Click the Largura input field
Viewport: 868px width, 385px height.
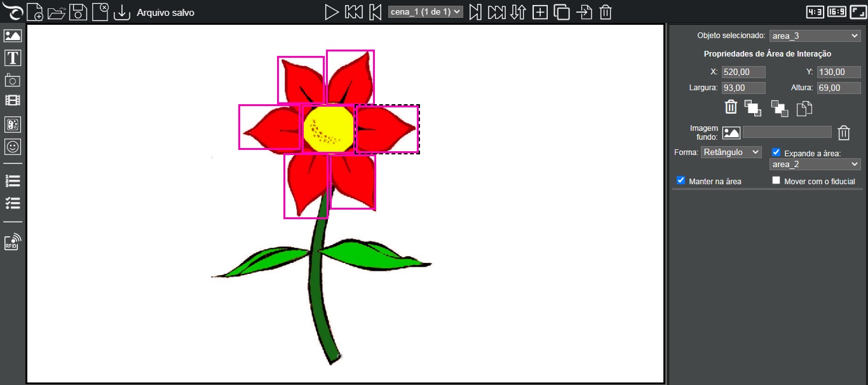[x=743, y=88]
